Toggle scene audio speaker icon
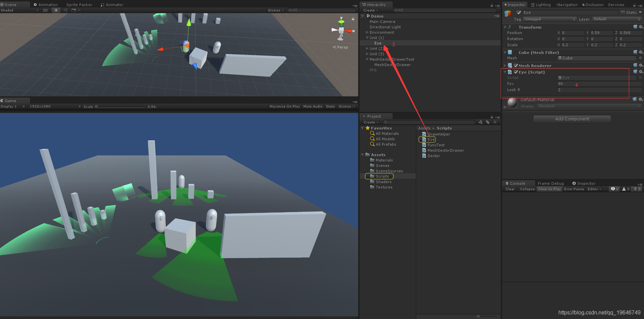Screen dimensions: 644x319 click(x=65, y=10)
